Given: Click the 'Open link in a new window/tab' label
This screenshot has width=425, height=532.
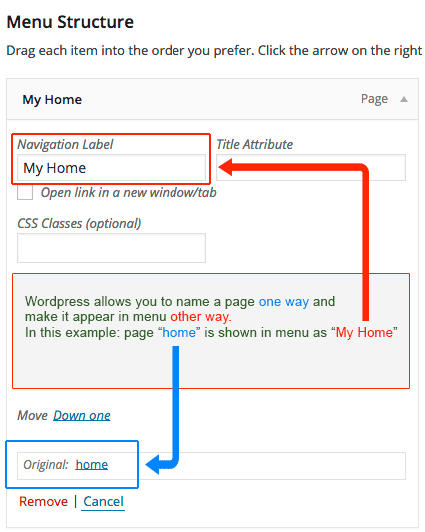Looking at the screenshot, I should [129, 192].
